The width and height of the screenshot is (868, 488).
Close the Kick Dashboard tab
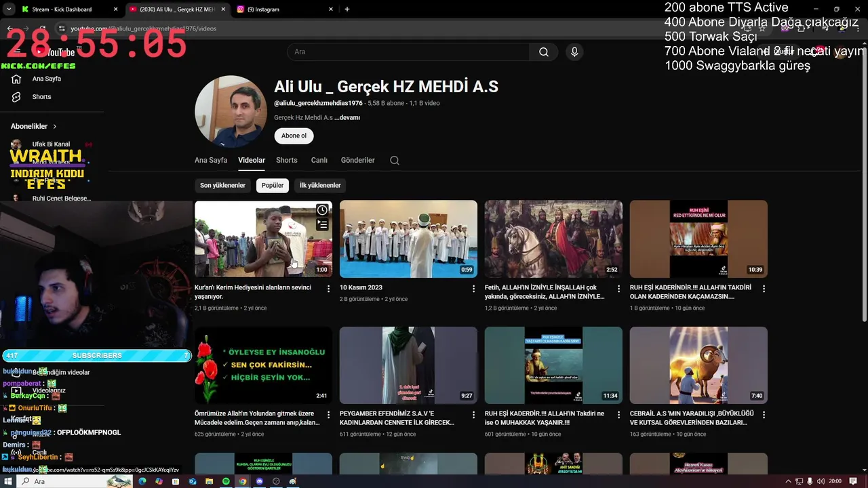pyautogui.click(x=115, y=9)
